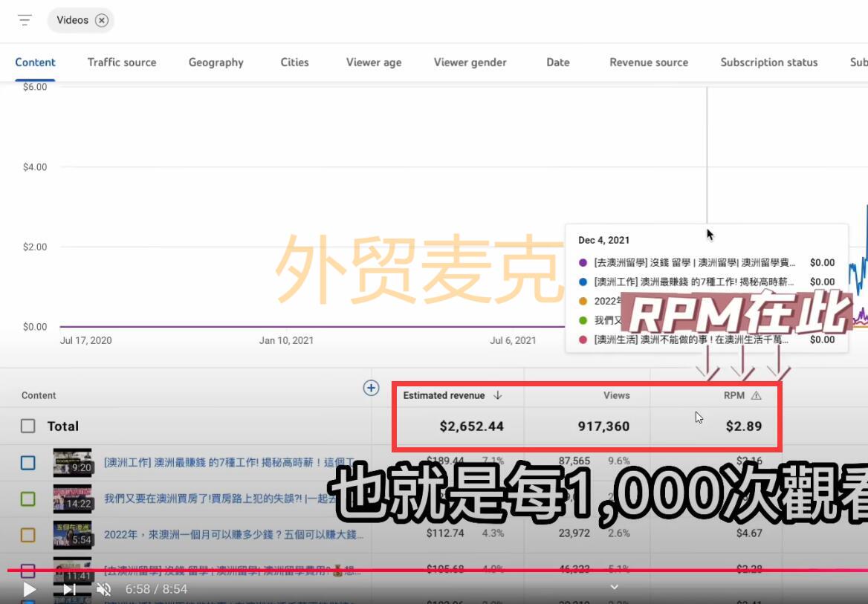Click the Dec 4, 2021 tooltip date
Screen dimensions: 868x604
[604, 240]
